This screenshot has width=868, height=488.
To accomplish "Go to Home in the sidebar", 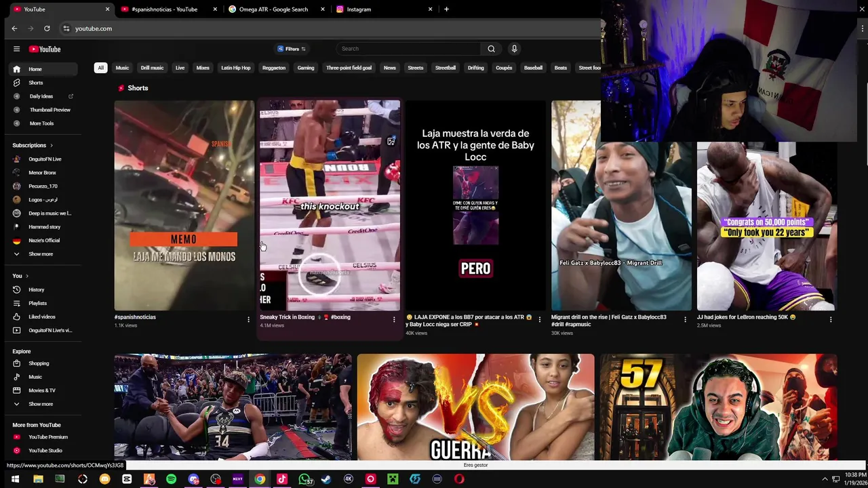I will 43,69.
